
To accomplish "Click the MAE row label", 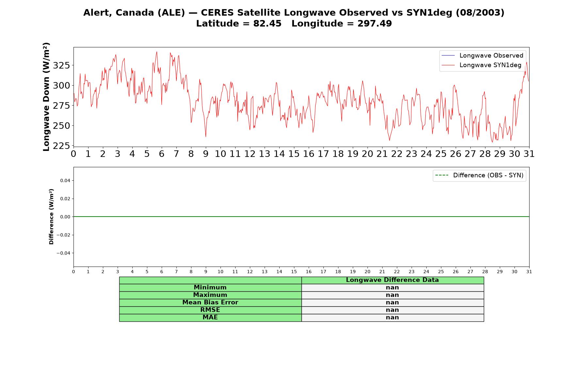I will point(210,318).
